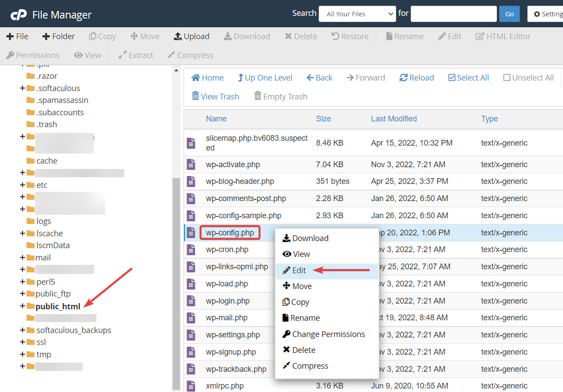Select the Compress tool in the toolbar
Screen dimensions: 563x392
(x=190, y=55)
